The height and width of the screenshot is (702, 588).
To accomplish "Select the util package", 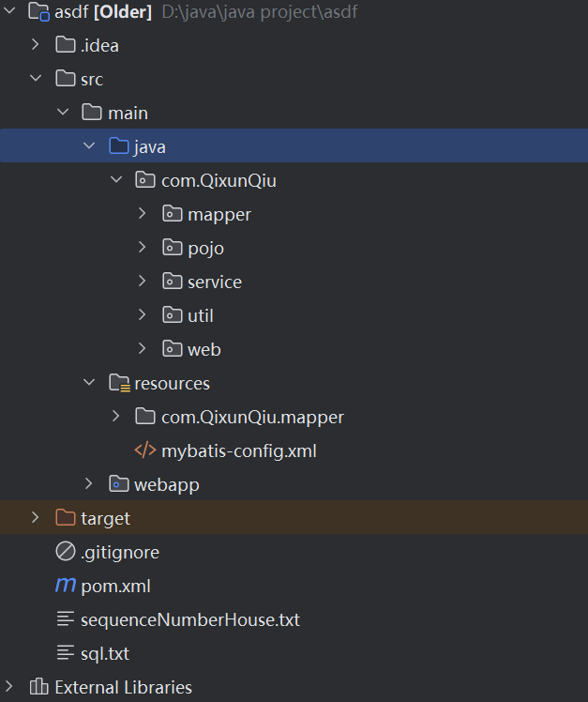I will click(201, 315).
